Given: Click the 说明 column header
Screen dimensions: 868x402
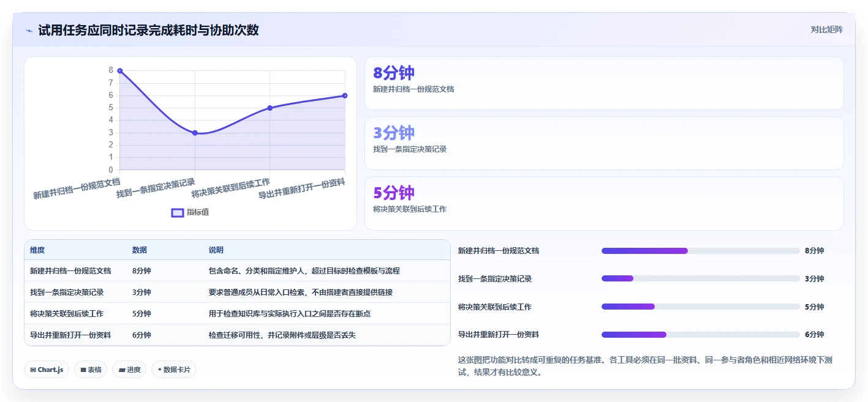Looking at the screenshot, I should coord(216,250).
